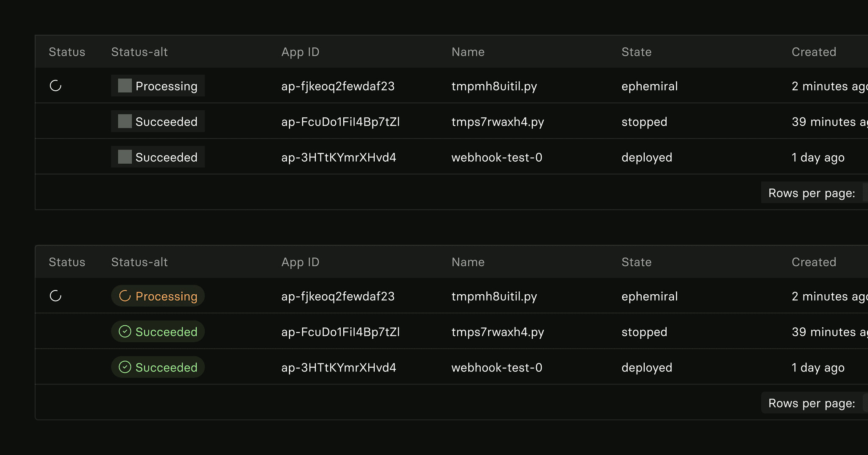Click the loading spinner in the bottom table's Status column
Image resolution: width=868 pixels, height=455 pixels.
coord(56,296)
